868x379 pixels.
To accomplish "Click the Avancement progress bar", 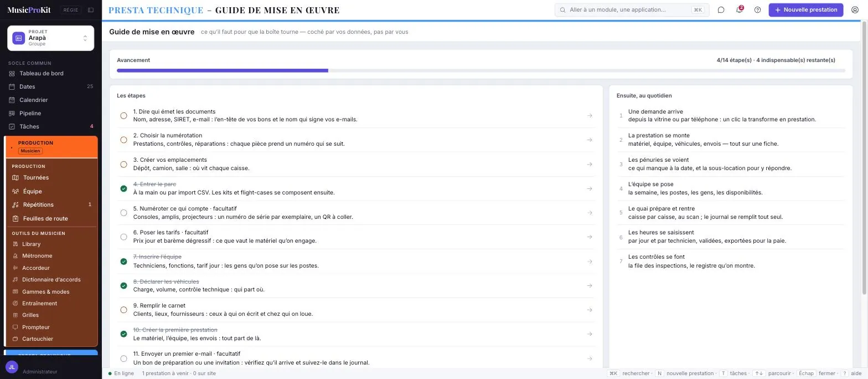I will point(480,71).
